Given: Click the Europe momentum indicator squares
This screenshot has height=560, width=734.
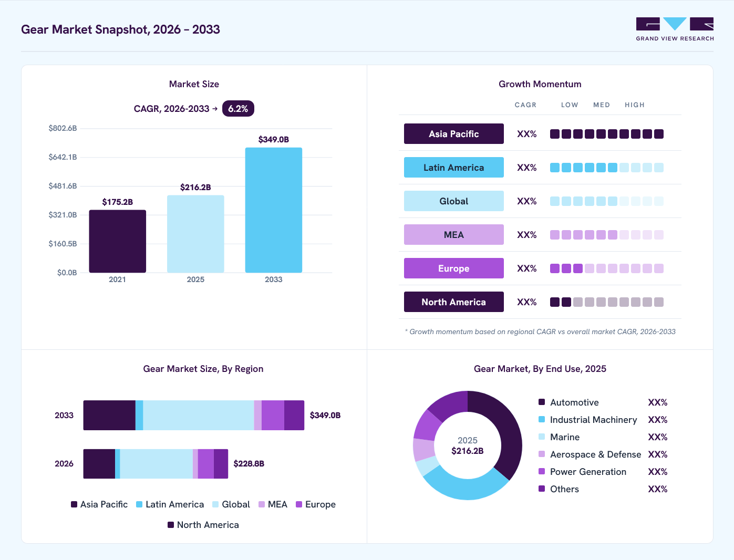Looking at the screenshot, I should pos(607,268).
